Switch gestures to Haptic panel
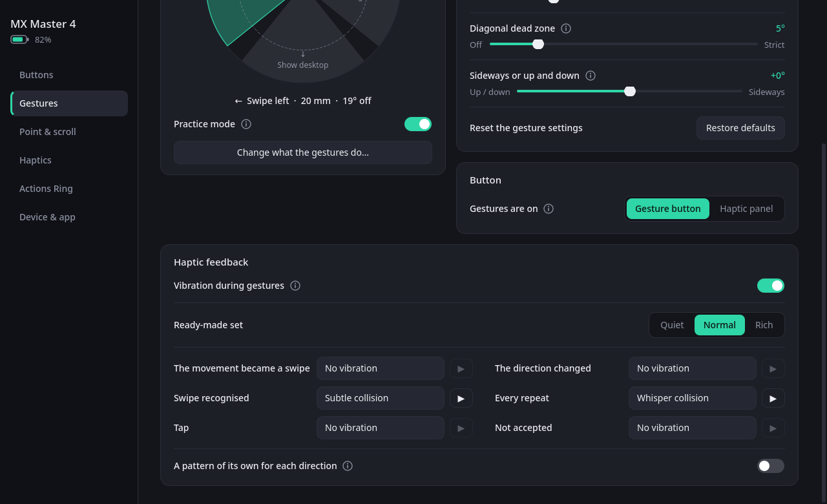The height and width of the screenshot is (504, 827). (x=746, y=209)
